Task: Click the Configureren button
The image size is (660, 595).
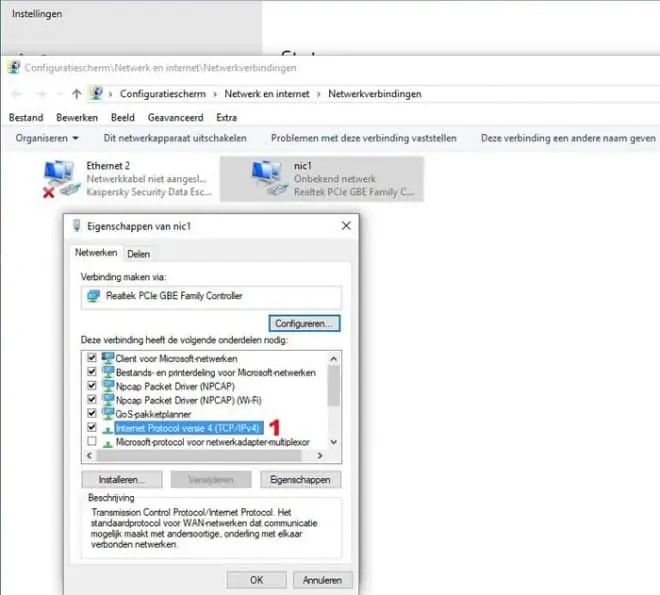Action: pyautogui.click(x=305, y=324)
